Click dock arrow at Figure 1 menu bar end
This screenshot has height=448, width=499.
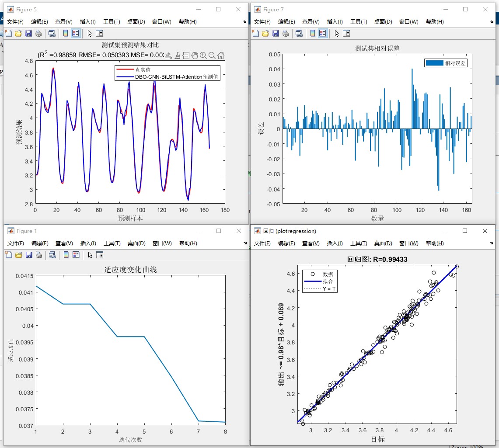click(245, 243)
